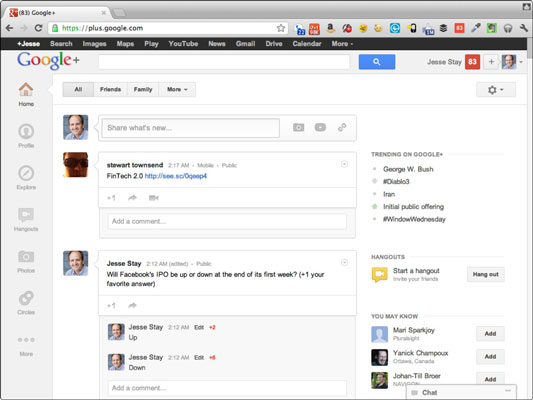This screenshot has height=400, width=533.
Task: Go back with the browser back arrow
Action: pos(10,28)
